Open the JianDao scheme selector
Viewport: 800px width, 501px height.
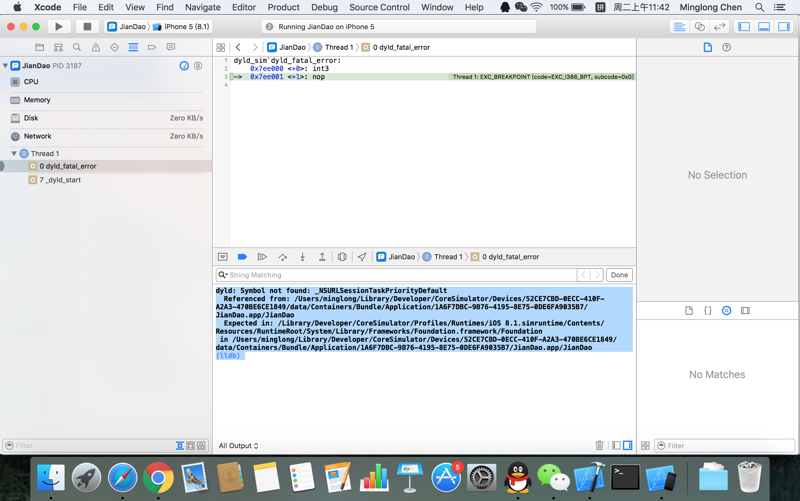pos(127,27)
